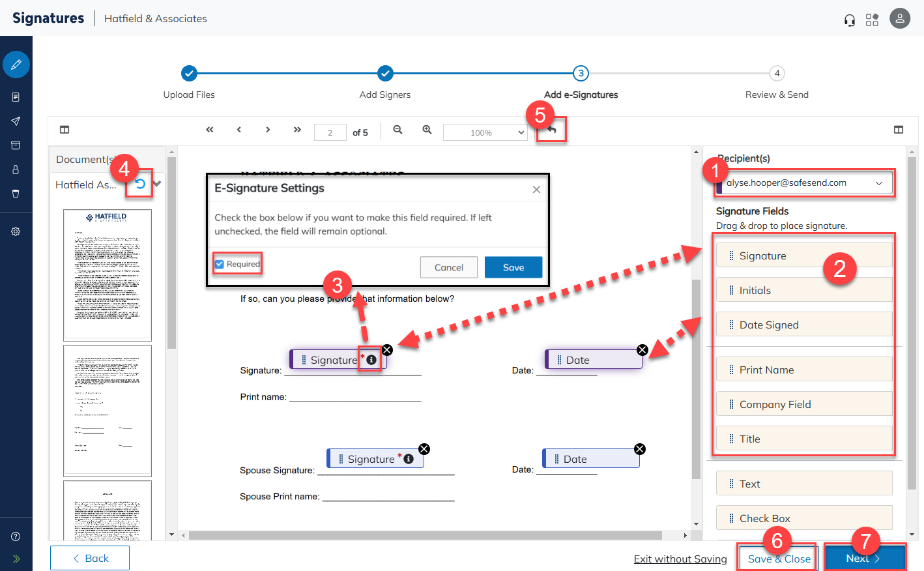Screen dimensions: 924x571
Task: Open the zoom level 100% dropdown
Action: [x=485, y=132]
